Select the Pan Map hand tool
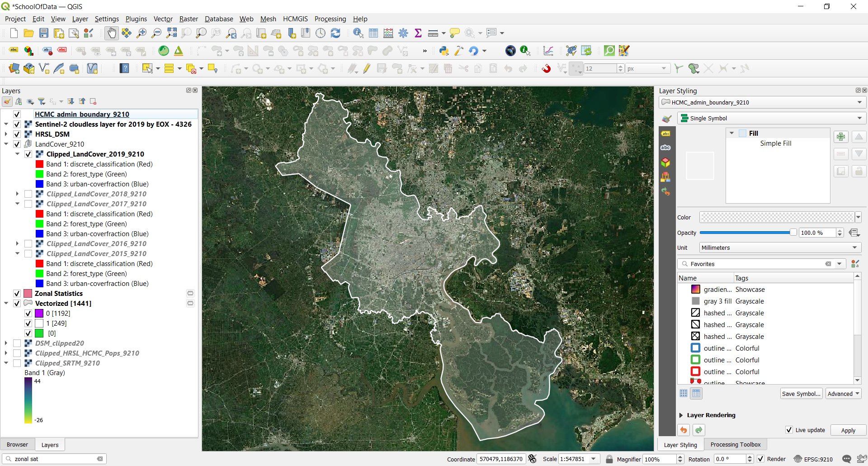This screenshot has height=466, width=868. pos(111,33)
